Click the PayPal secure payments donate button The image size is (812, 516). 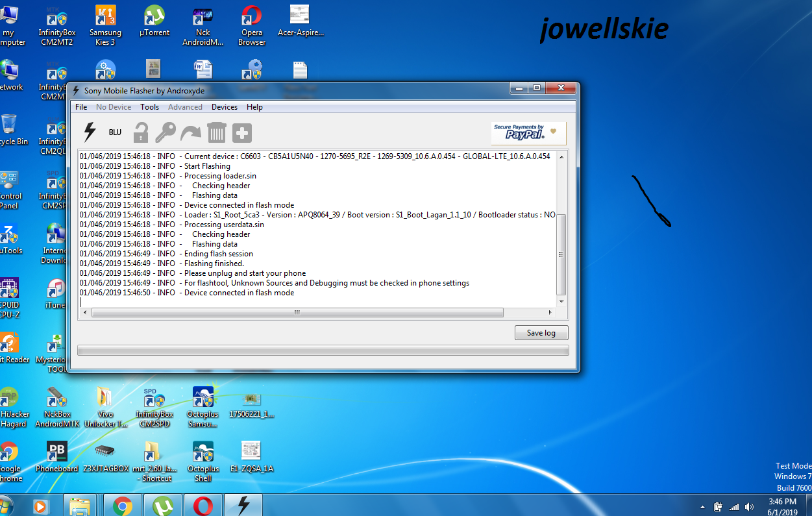click(x=528, y=133)
